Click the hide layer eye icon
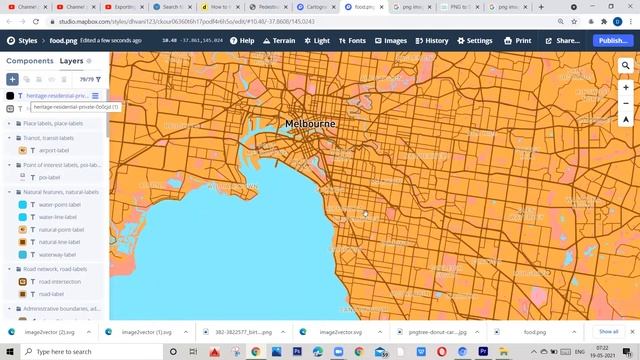640x360 pixels. 51,79
